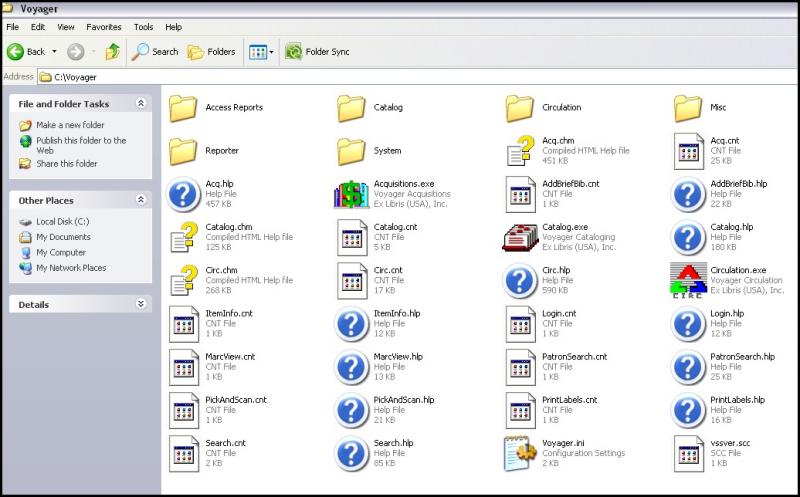Go to Local Disk (C:)
This screenshot has width=800, height=497.
[63, 222]
